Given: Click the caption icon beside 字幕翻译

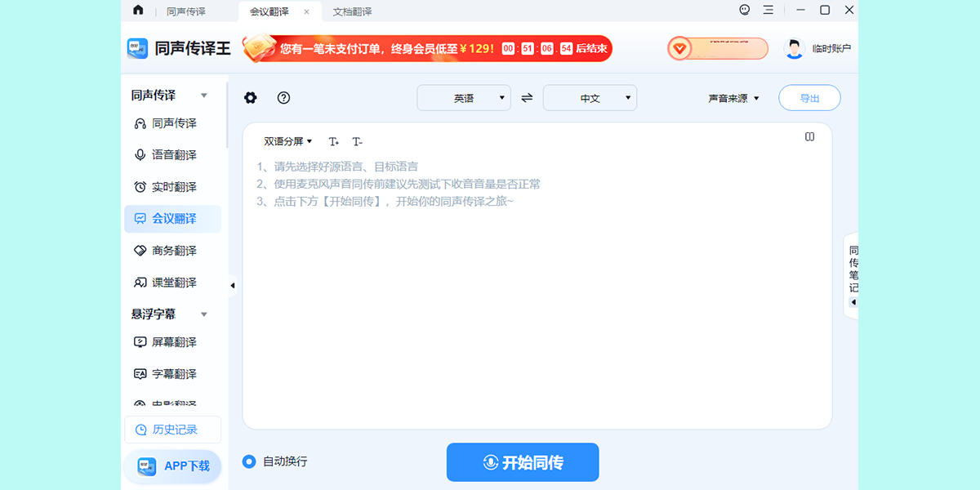Looking at the screenshot, I should (140, 374).
